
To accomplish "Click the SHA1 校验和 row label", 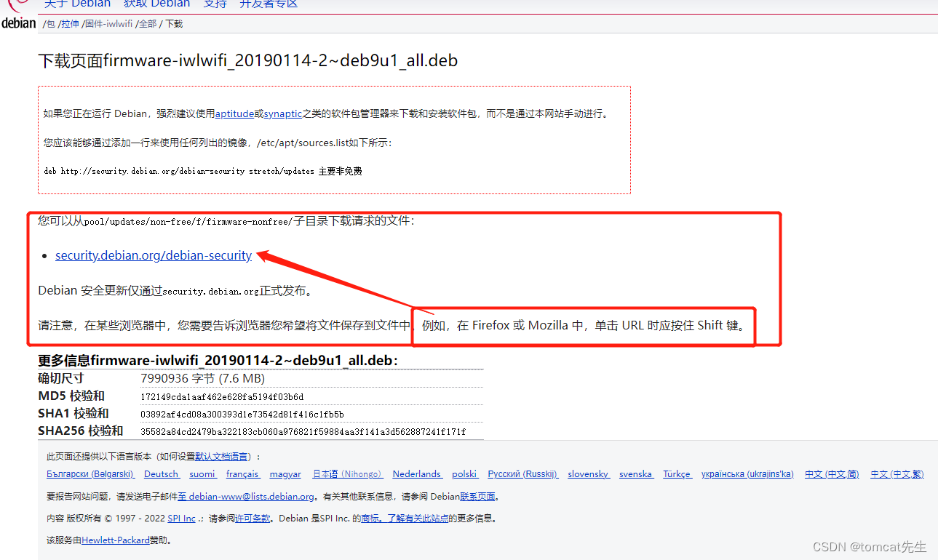I will 73,414.
